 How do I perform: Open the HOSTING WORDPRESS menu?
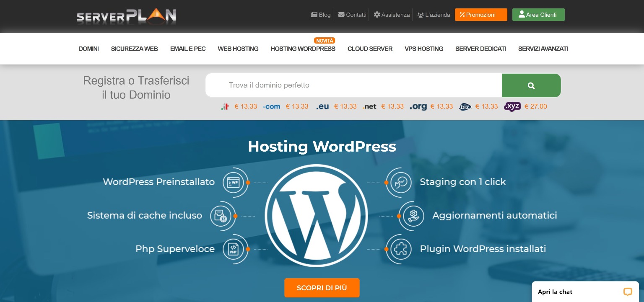pyautogui.click(x=303, y=49)
